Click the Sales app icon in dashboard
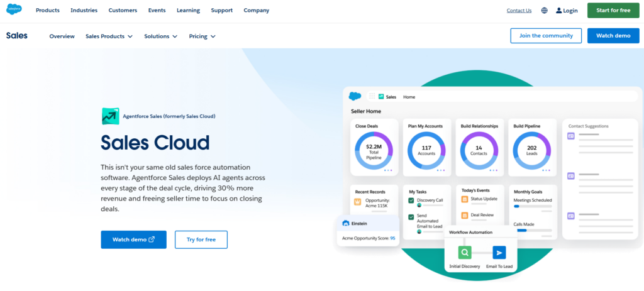 point(380,97)
